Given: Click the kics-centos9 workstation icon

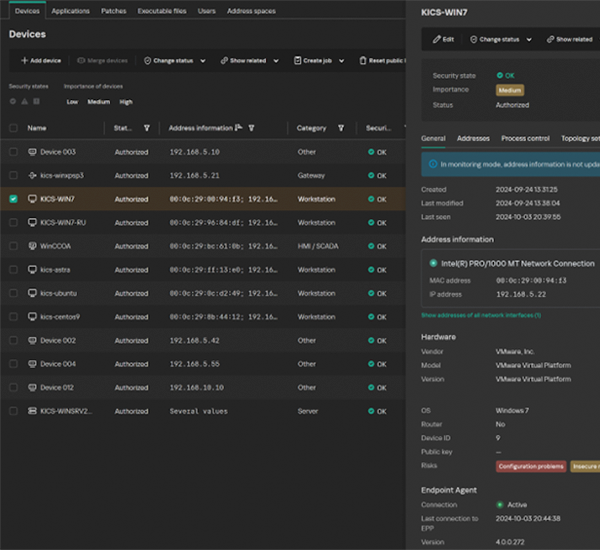Looking at the screenshot, I should point(33,317).
